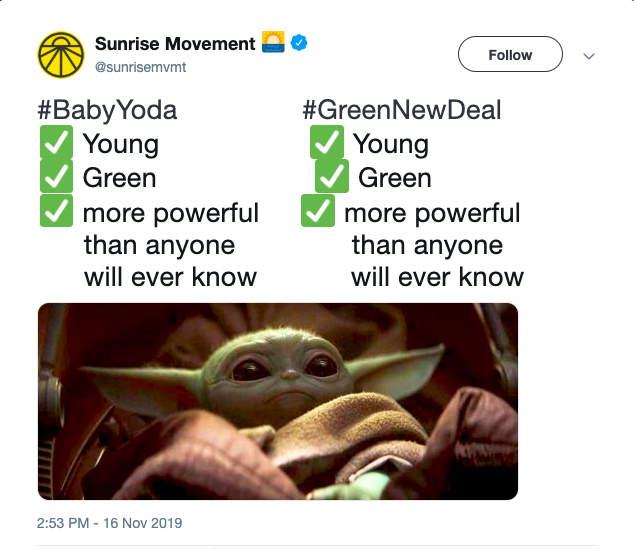Screen dimensions: 634x550
Task: Click check mark beside right more powerful
Action: tap(317, 212)
